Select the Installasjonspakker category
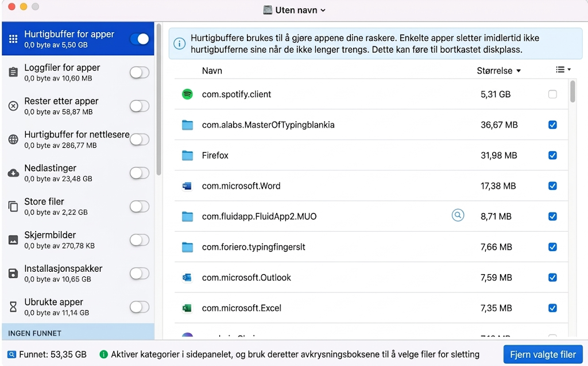The height and width of the screenshot is (366, 588). pyautogui.click(x=78, y=273)
